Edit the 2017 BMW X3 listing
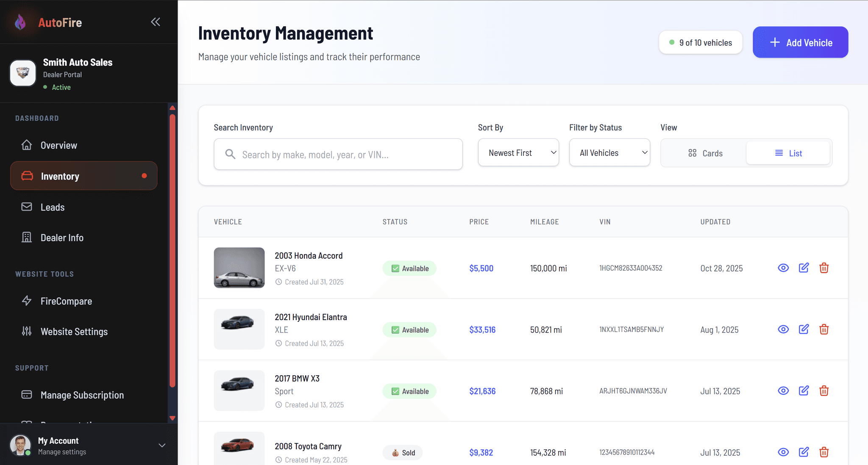This screenshot has height=465, width=868. [804, 390]
